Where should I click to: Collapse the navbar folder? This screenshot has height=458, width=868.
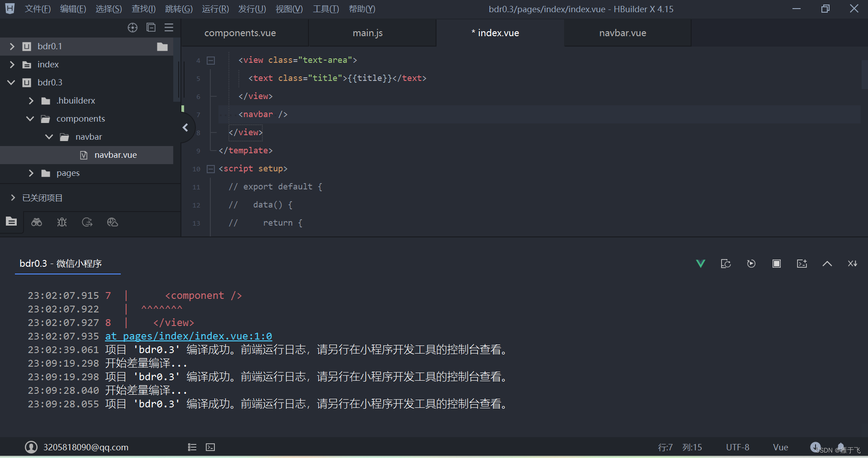pos(49,137)
